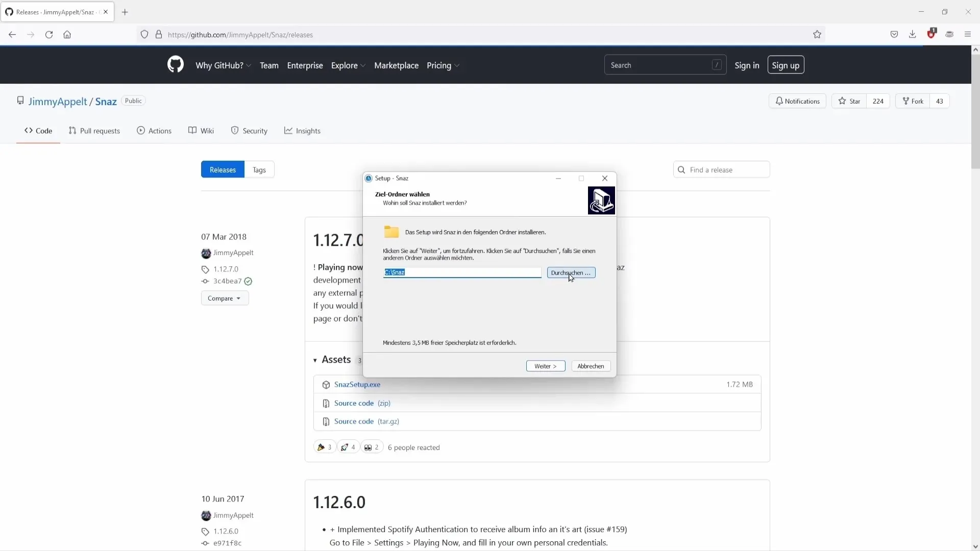This screenshot has width=980, height=551.
Task: Click the browser forward arrow
Action: [31, 35]
